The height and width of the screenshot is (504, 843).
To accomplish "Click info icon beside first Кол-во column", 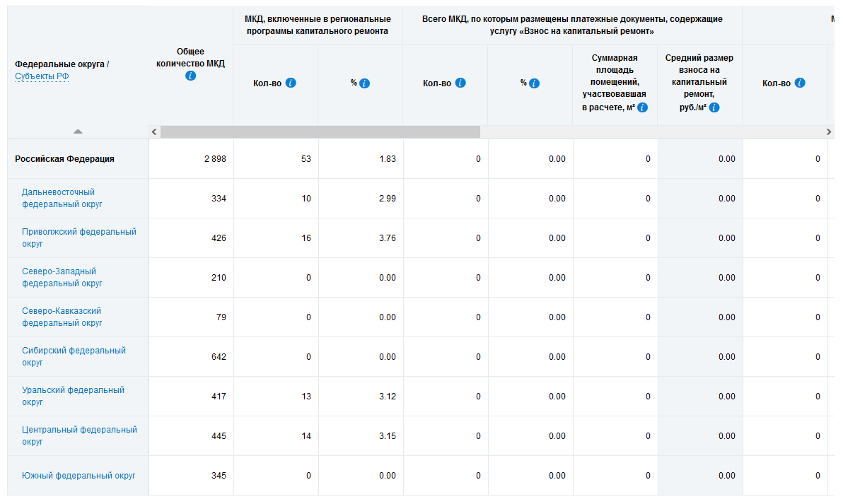I will click(x=291, y=83).
